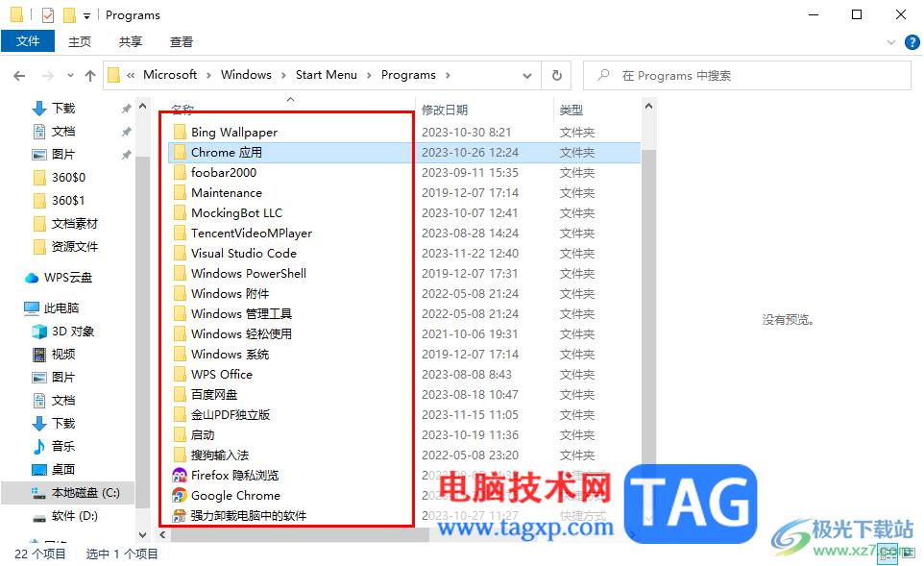Expand the ribbon with the chevron

[x=891, y=42]
